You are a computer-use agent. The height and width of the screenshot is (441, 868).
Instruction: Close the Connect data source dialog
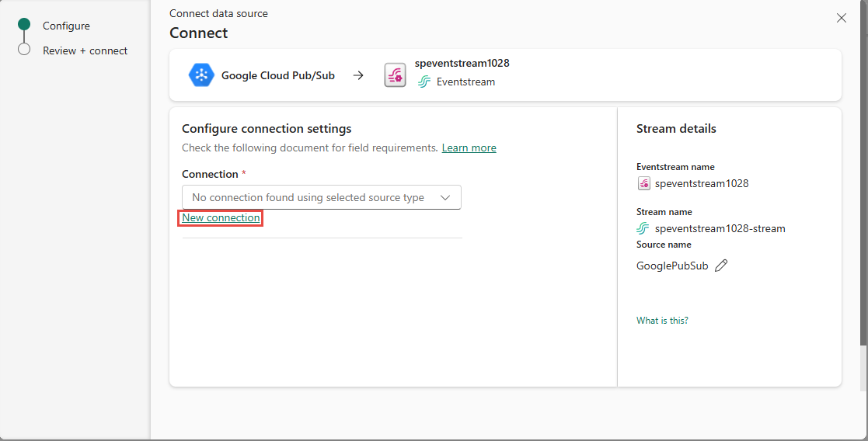tap(842, 18)
